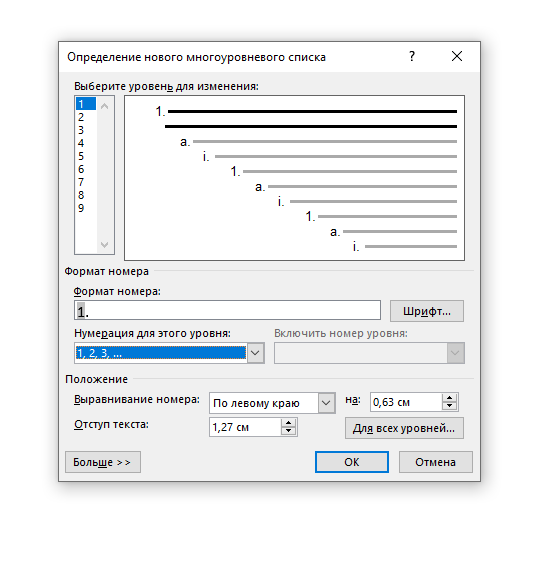Screen dimensions: 556x578
Task: Click into the Формат номера input field
Action: point(227,310)
